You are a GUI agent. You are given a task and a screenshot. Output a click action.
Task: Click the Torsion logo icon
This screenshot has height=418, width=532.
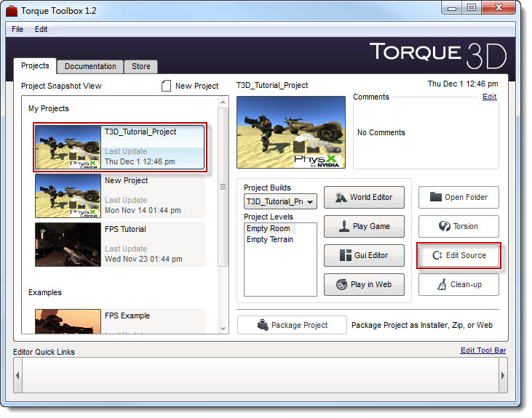click(x=445, y=226)
